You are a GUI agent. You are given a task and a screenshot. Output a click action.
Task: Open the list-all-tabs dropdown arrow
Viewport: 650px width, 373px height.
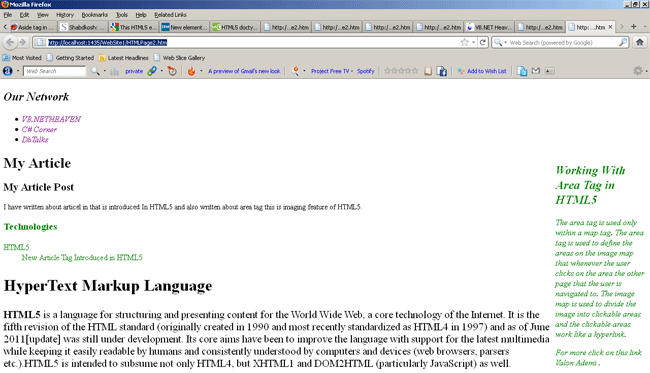tap(645, 27)
